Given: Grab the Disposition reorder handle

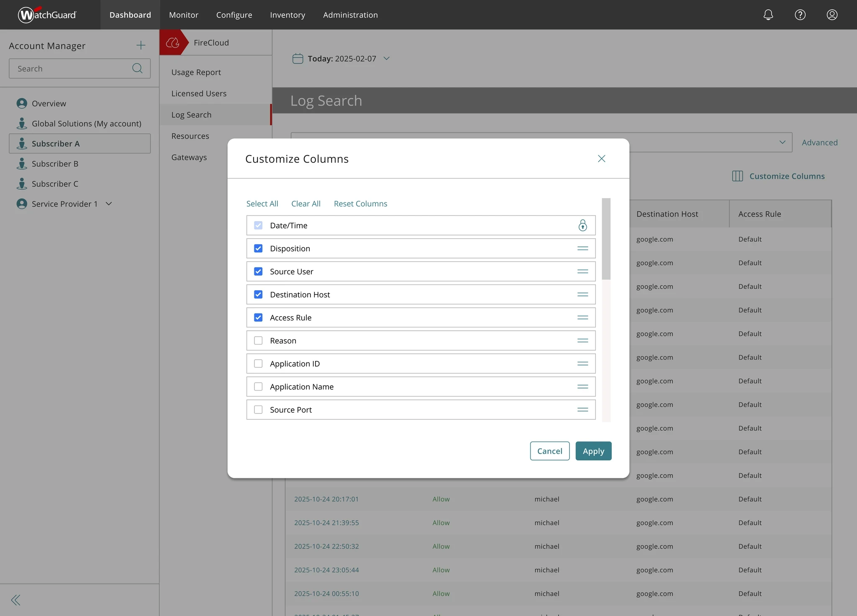Looking at the screenshot, I should pyautogui.click(x=582, y=248).
